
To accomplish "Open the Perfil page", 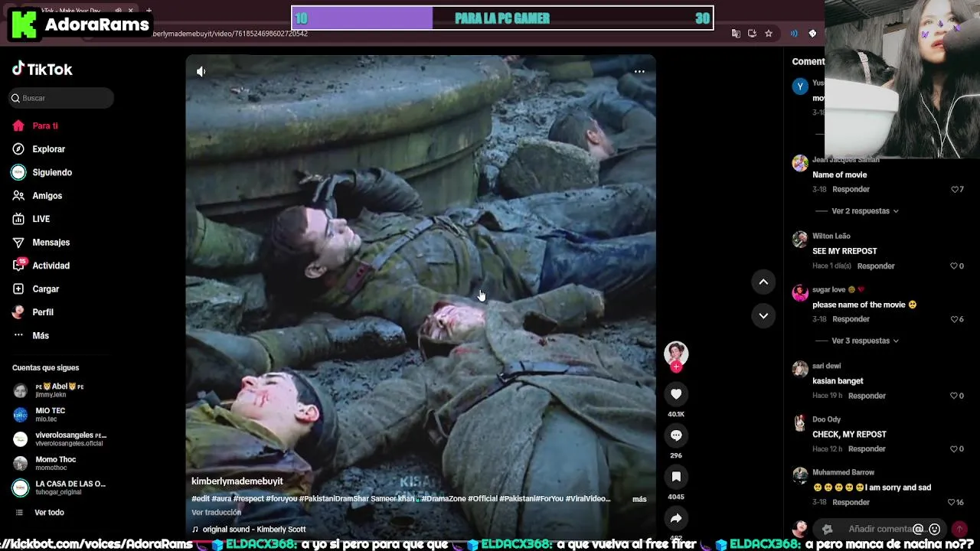I will coord(32,312).
